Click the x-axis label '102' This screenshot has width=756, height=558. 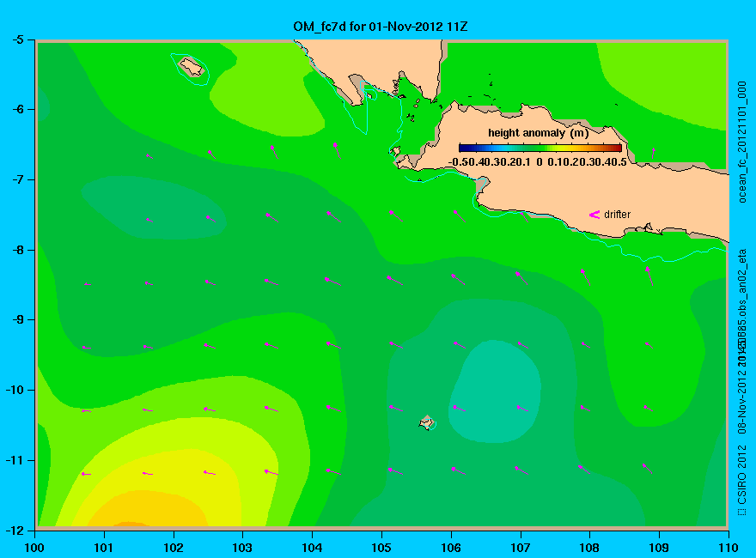coord(173,548)
